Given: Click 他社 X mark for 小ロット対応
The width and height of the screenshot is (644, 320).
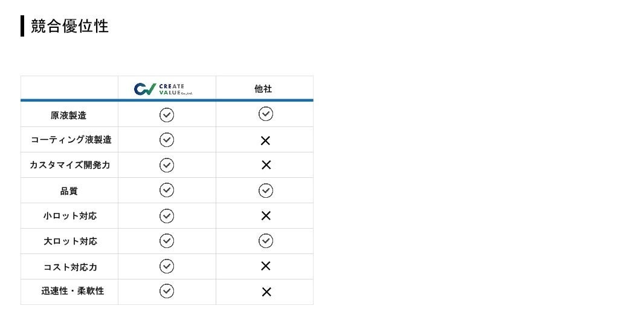Looking at the screenshot, I should point(265,216).
